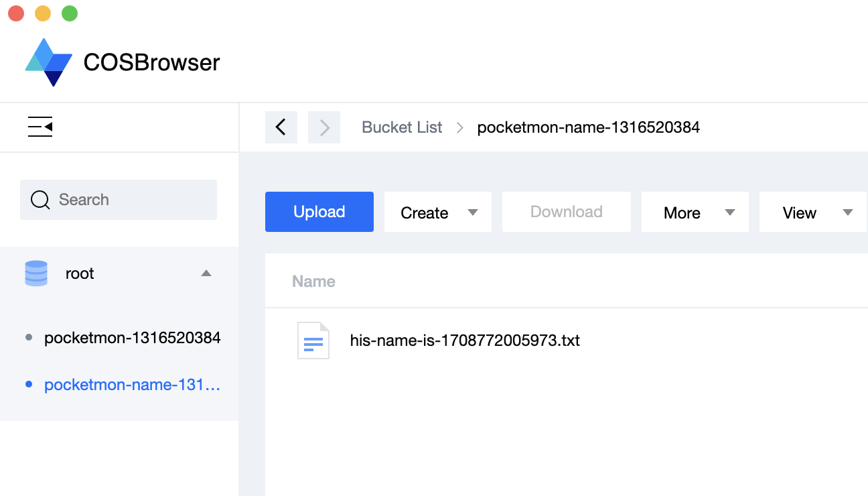
Task: Minimize the window with the yellow button
Action: coord(43,13)
